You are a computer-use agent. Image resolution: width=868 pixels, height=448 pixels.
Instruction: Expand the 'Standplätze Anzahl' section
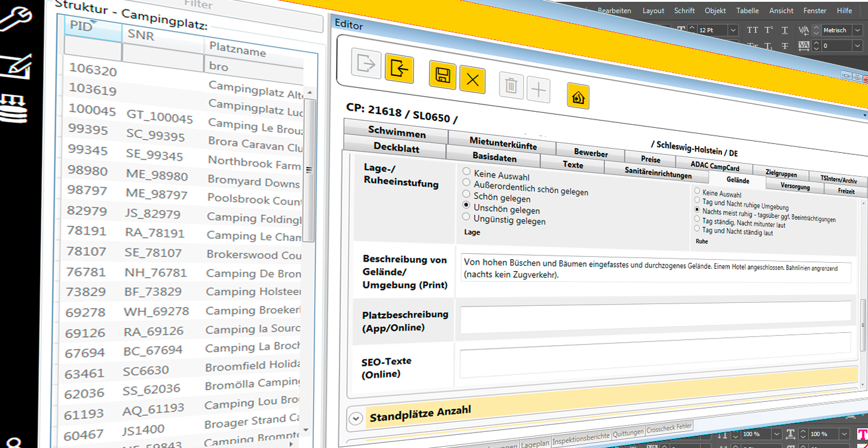356,418
